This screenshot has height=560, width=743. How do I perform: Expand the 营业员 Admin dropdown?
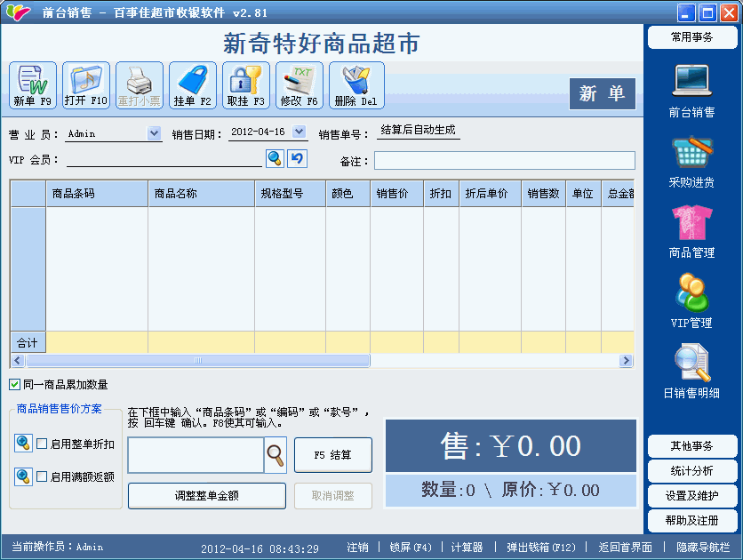click(x=155, y=133)
